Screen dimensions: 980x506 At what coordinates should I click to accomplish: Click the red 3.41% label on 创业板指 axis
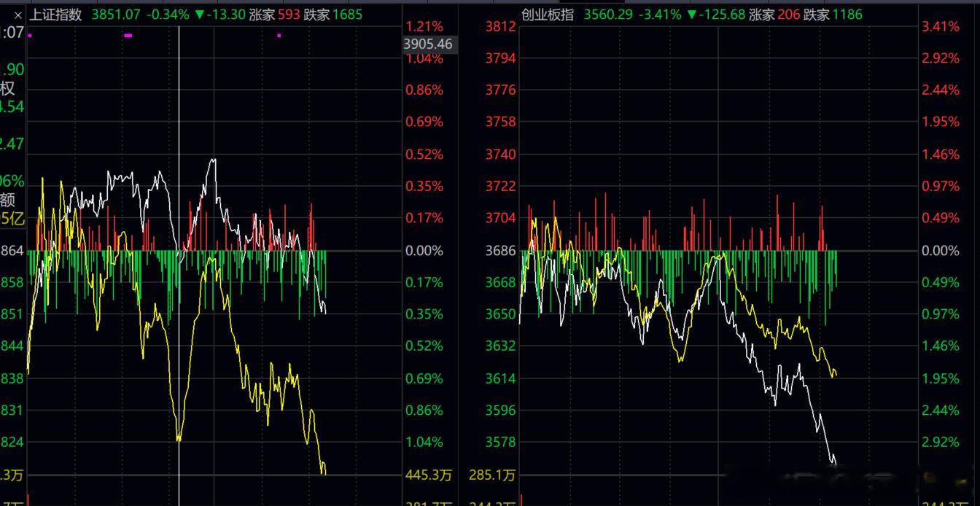(x=941, y=26)
